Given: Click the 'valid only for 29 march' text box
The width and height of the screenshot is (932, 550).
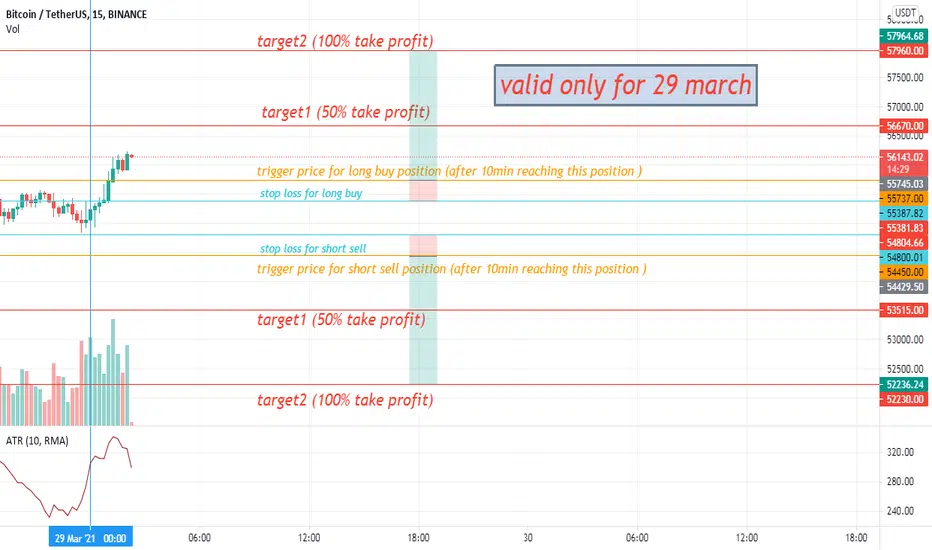Looking at the screenshot, I should (x=626, y=85).
